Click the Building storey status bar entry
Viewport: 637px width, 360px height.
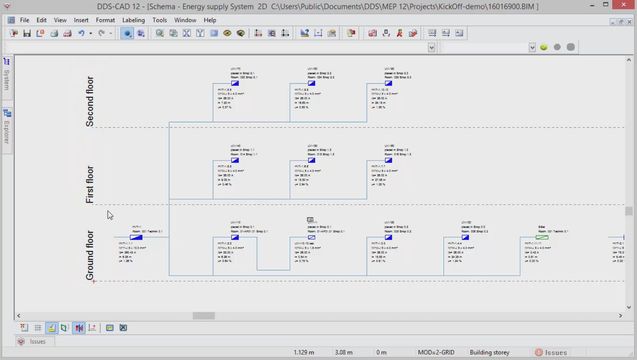coord(489,352)
